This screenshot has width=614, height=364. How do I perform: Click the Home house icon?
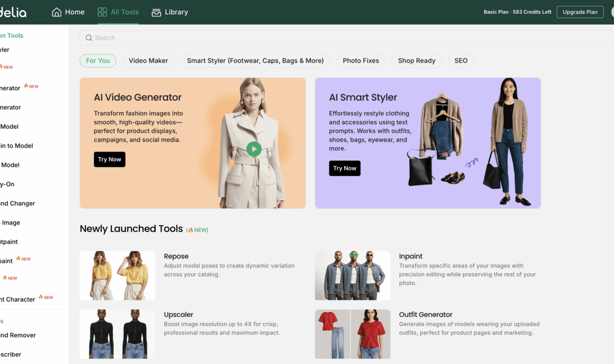click(x=57, y=12)
